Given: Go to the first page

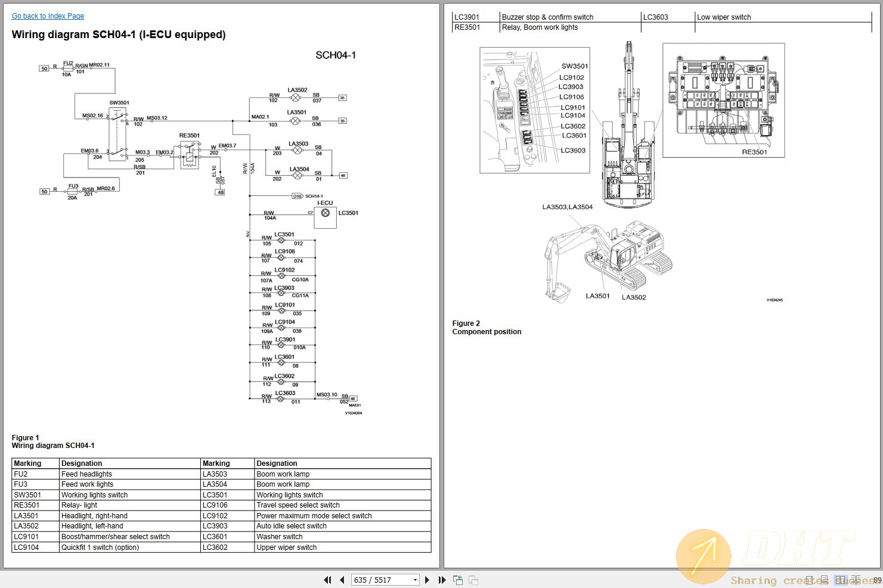Looking at the screenshot, I should pyautogui.click(x=327, y=580).
